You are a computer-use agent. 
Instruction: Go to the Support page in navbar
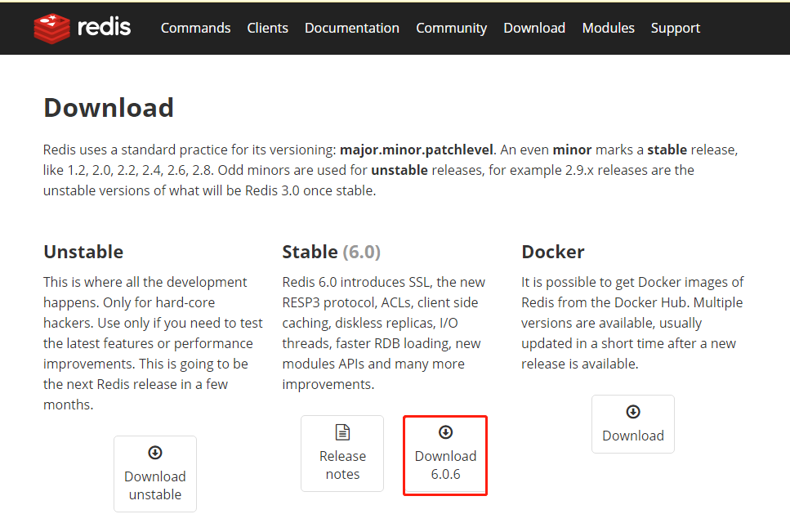tap(675, 28)
